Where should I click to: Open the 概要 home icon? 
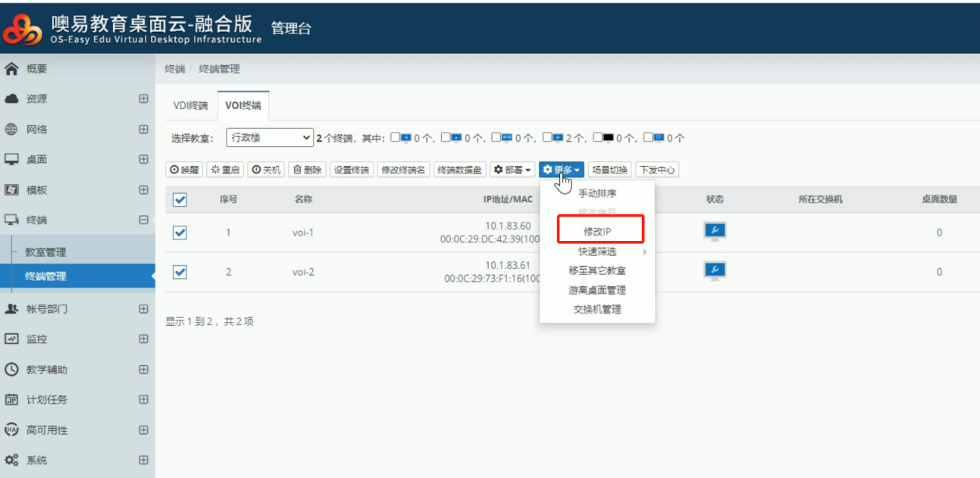point(11,69)
